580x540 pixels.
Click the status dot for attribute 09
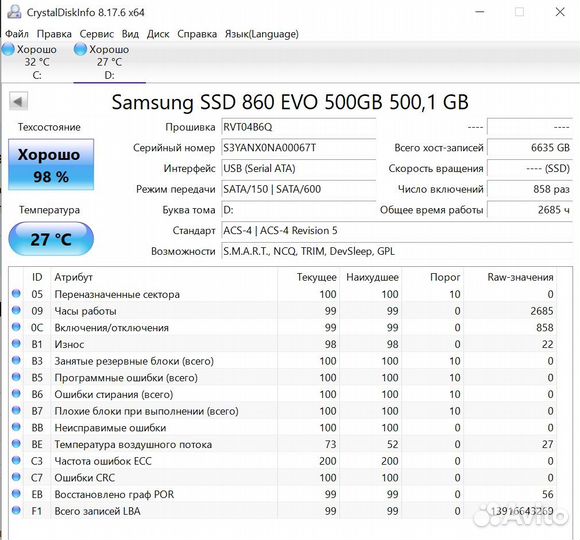tap(16, 310)
